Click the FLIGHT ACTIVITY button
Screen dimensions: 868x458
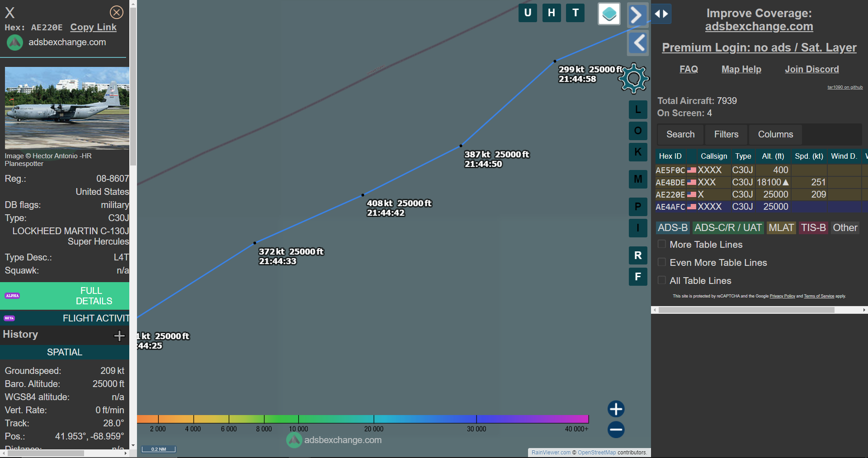(x=65, y=318)
